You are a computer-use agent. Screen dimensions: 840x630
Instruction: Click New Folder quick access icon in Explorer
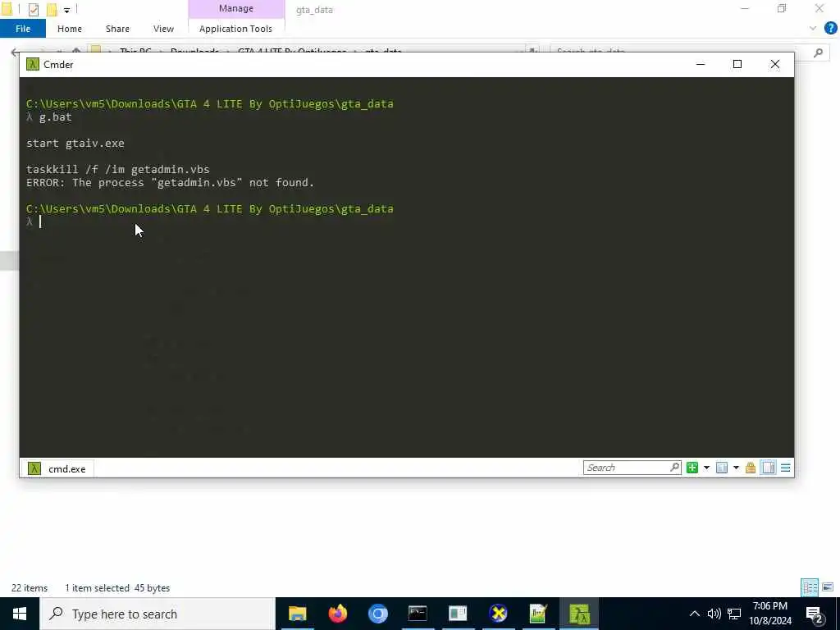click(x=52, y=9)
